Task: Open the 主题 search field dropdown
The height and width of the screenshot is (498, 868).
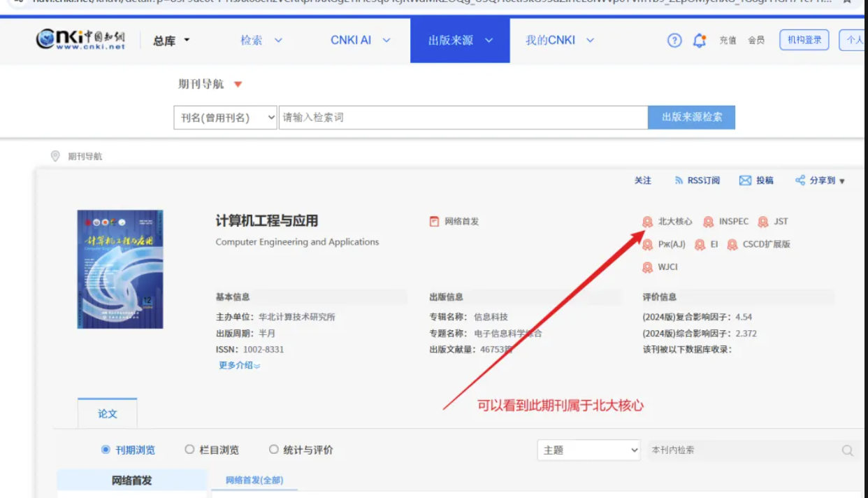Action: pyautogui.click(x=589, y=450)
